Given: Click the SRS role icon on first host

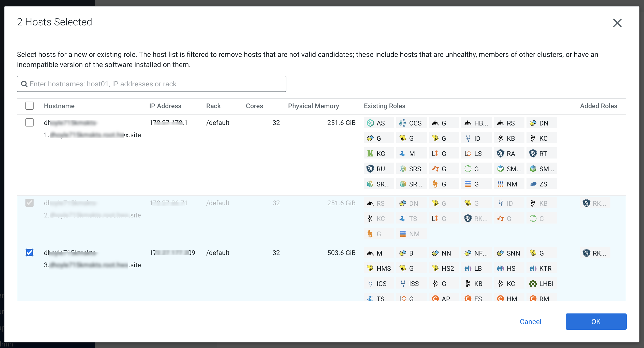Looking at the screenshot, I should (403, 169).
